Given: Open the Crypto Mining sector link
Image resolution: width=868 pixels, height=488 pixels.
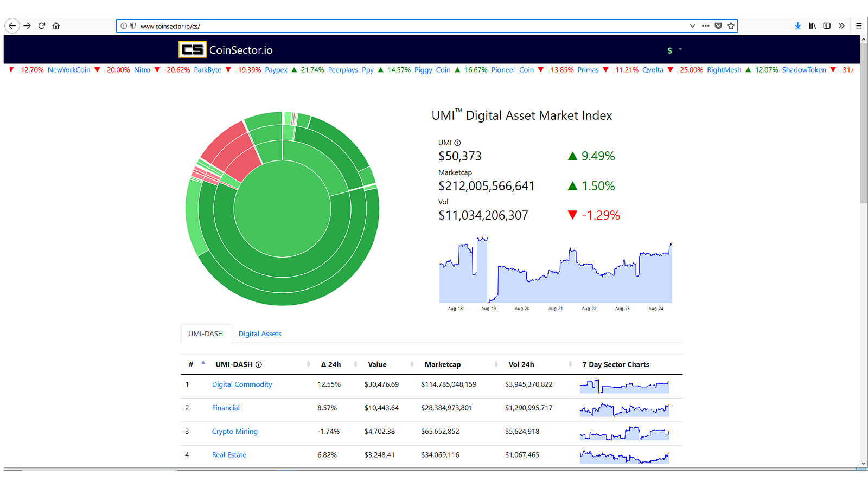Looking at the screenshot, I should [x=235, y=432].
